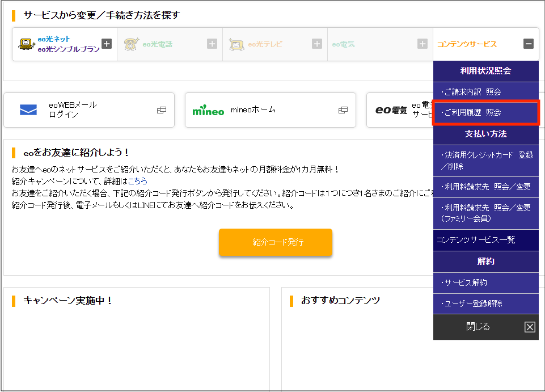Click the eo光テレビ TV icon
The height and width of the screenshot is (392, 545).
click(x=236, y=43)
